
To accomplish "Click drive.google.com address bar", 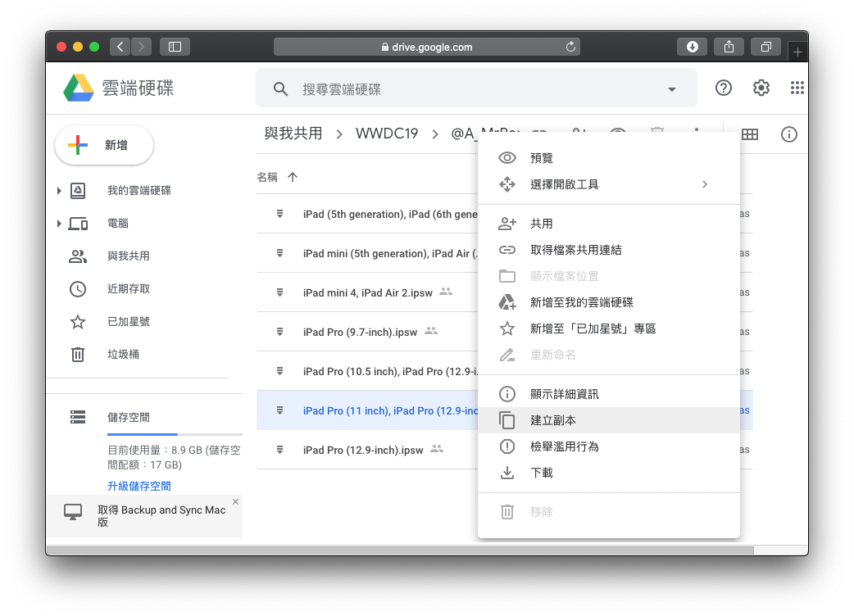I will pyautogui.click(x=426, y=47).
